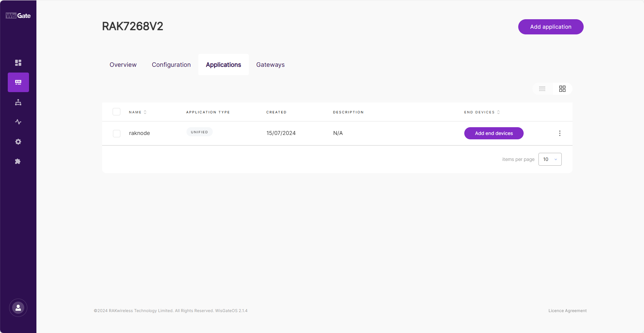Viewport: 644px width, 333px height.
Task: Open the Licence Agreement link
Action: pyautogui.click(x=567, y=311)
